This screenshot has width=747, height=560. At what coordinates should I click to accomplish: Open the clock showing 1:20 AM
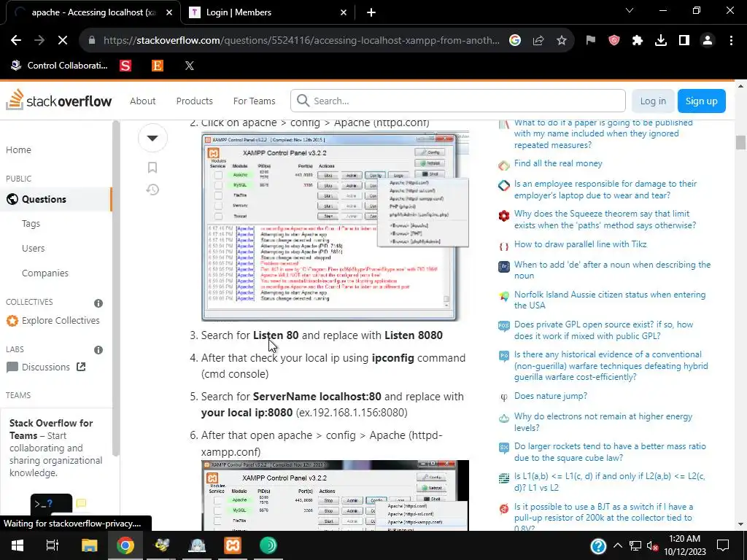[684, 545]
